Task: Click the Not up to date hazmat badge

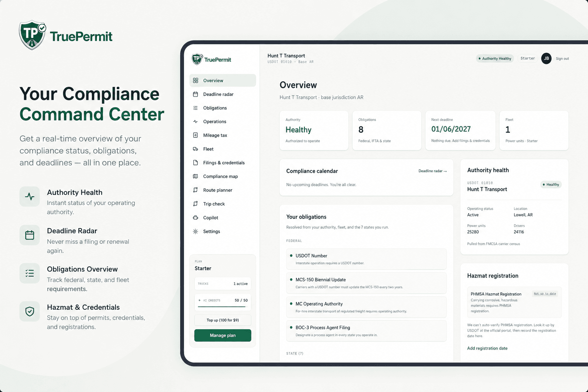Action: click(545, 294)
